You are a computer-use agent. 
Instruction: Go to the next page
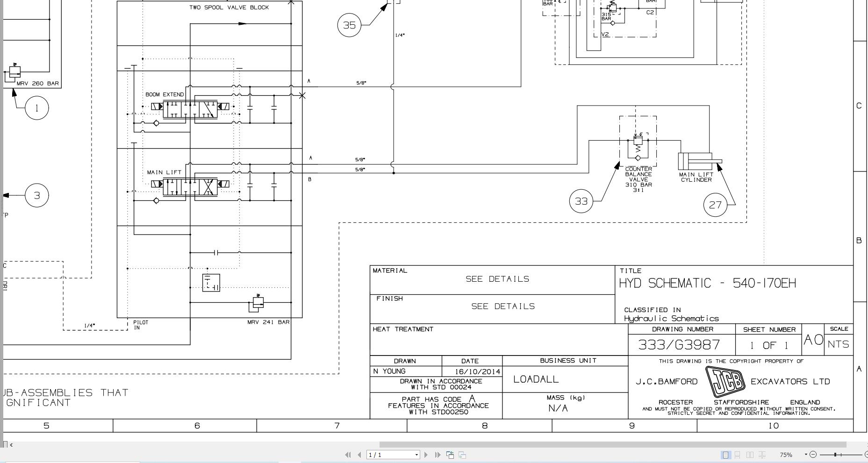click(426, 455)
